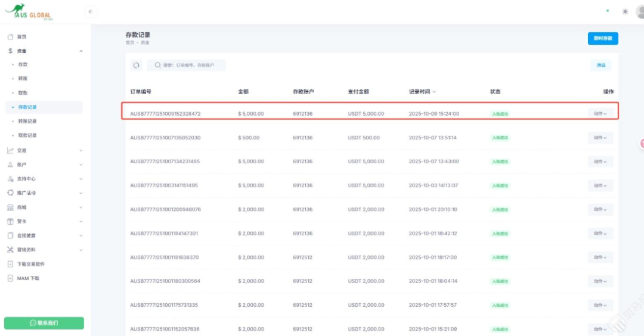Screen dimensions: 644x336
Task: Click the download icon for 下载交易软件
Action: point(10,264)
